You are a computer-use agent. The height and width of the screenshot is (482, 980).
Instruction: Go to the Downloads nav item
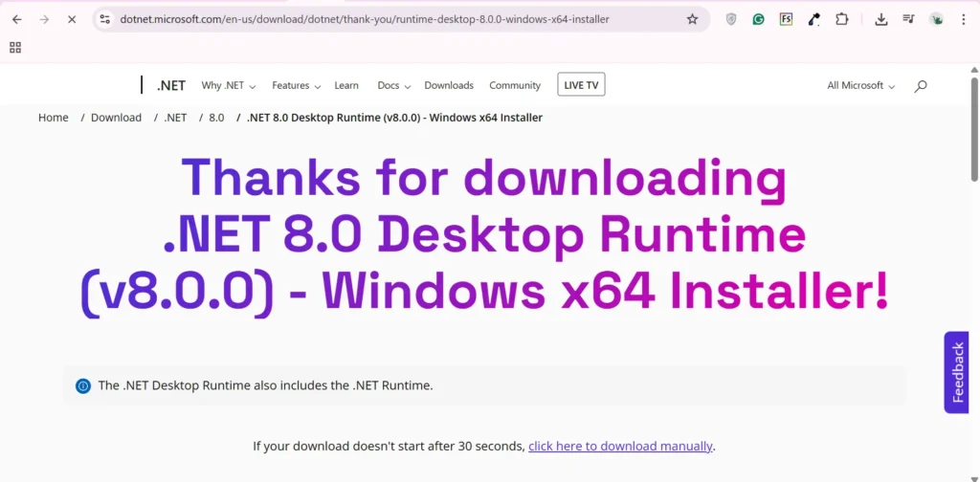click(449, 86)
